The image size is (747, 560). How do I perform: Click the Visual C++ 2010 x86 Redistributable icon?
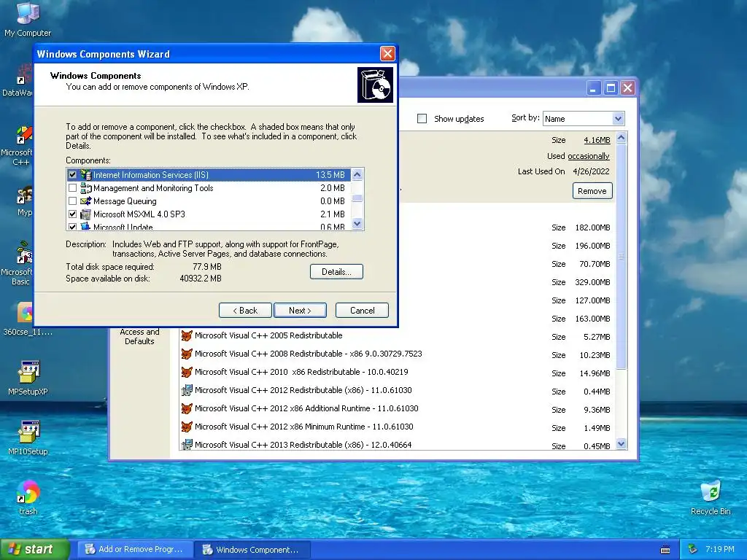click(187, 372)
